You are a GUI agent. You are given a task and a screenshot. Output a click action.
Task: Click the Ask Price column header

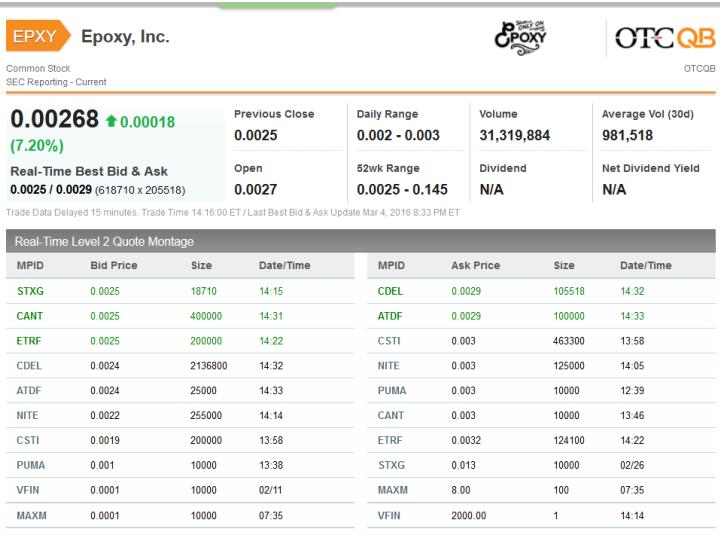[475, 266]
